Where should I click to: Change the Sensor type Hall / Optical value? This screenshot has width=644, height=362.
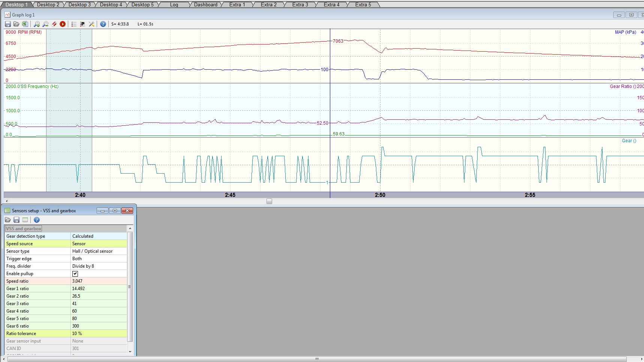99,251
